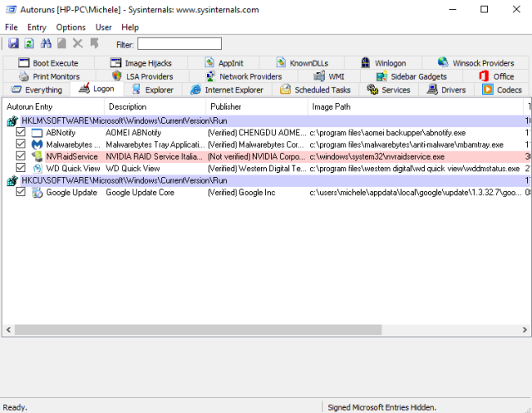
Task: Open the User menu
Action: tap(103, 27)
